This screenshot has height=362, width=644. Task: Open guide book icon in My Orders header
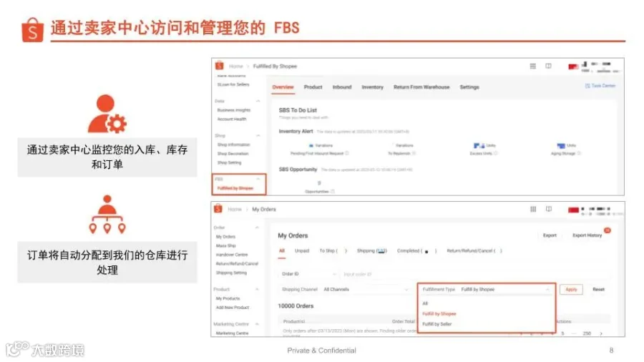tap(549, 210)
